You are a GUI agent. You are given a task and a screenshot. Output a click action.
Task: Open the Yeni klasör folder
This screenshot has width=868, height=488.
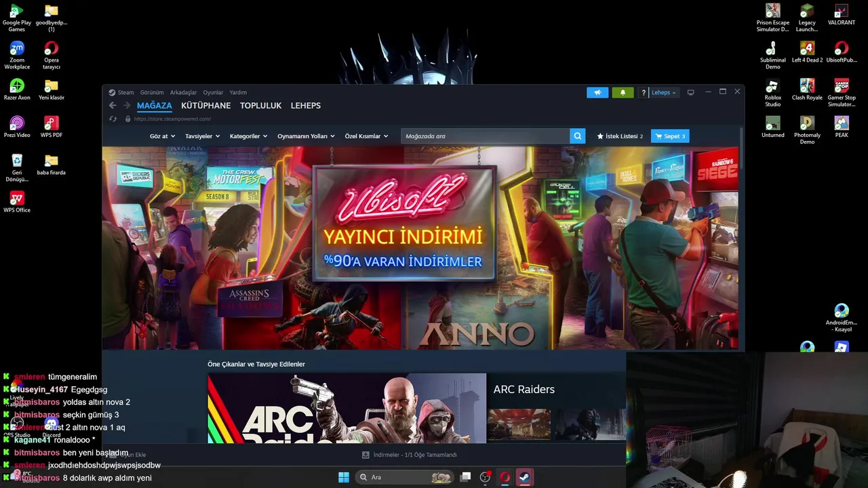pos(52,89)
